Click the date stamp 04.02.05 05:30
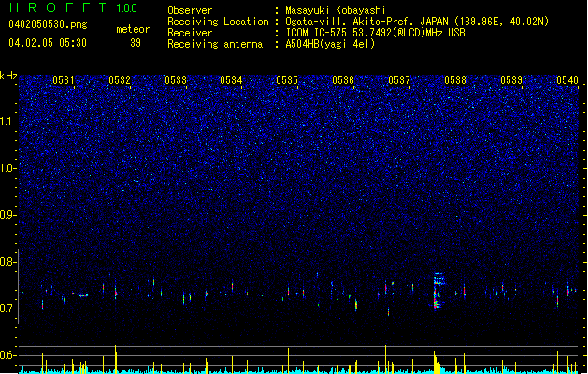Screen dimensions: 588x374 coord(48,43)
